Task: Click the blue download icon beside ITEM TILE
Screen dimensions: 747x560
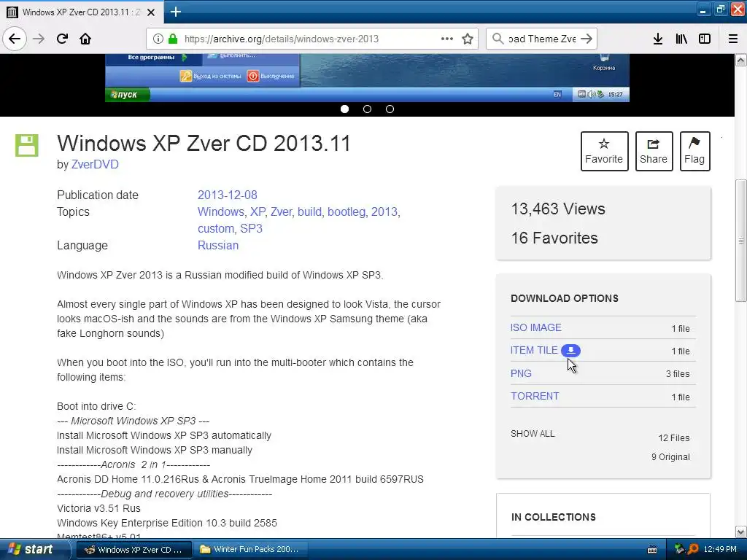Action: coord(570,351)
